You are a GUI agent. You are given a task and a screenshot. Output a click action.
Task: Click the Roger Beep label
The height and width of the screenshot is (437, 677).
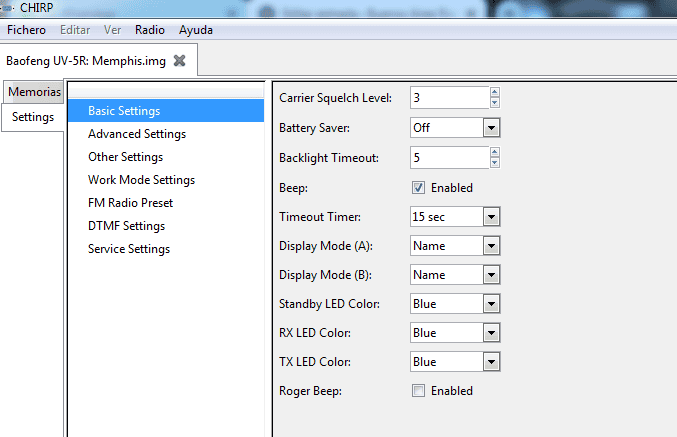310,391
